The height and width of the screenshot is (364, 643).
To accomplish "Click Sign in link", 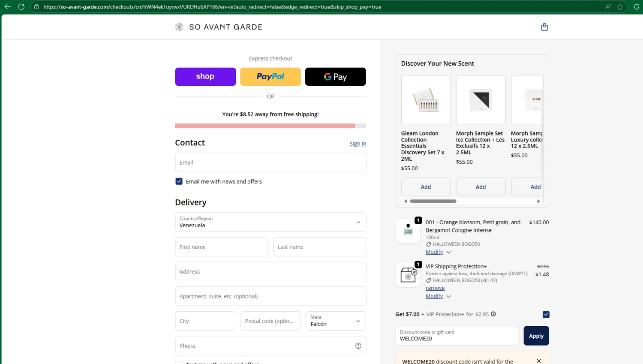I will click(358, 144).
